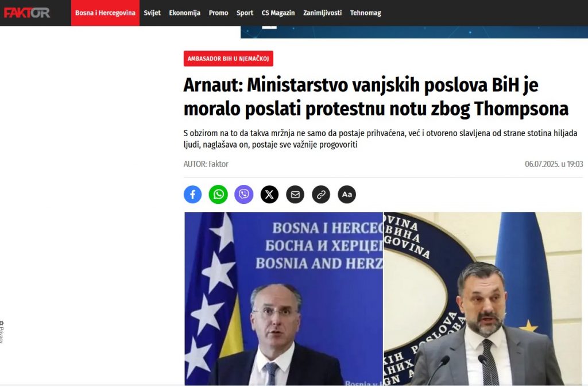Click the Ambasador BiH u Njemačkoj tag

[229, 59]
